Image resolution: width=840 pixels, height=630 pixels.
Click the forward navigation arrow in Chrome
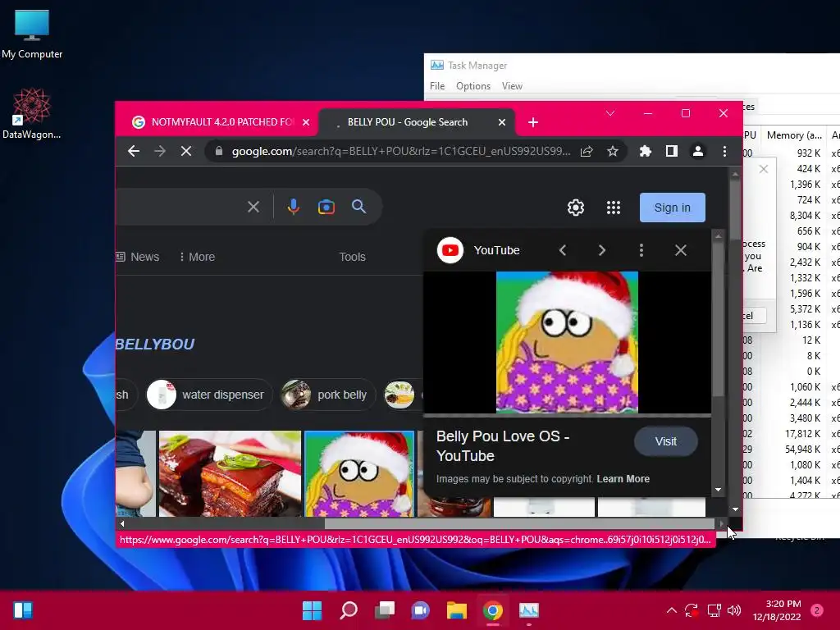click(x=160, y=152)
